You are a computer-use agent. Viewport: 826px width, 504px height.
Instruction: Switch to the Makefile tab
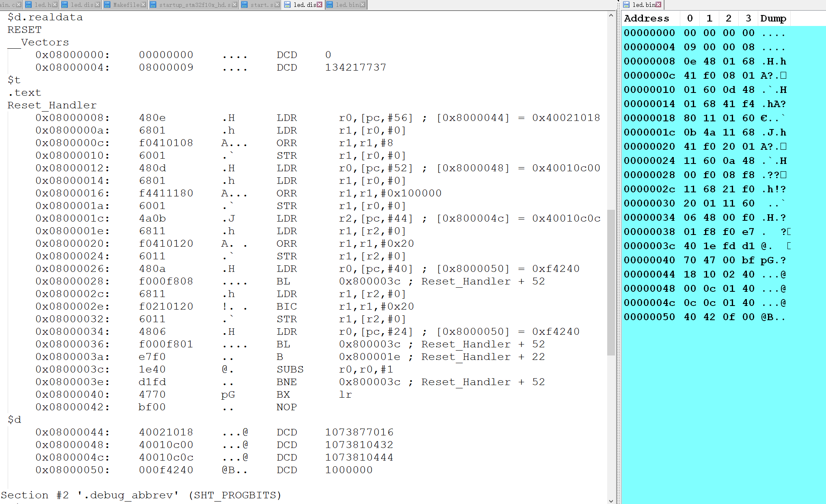pos(125,5)
